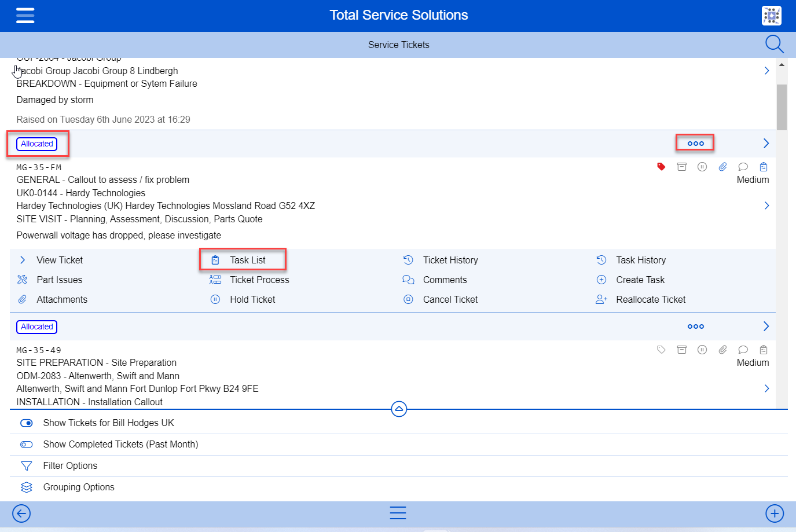Screen dimensions: 796x532
Task: Collapse the bottom options panel with the up-arrow handle
Action: pos(399,409)
